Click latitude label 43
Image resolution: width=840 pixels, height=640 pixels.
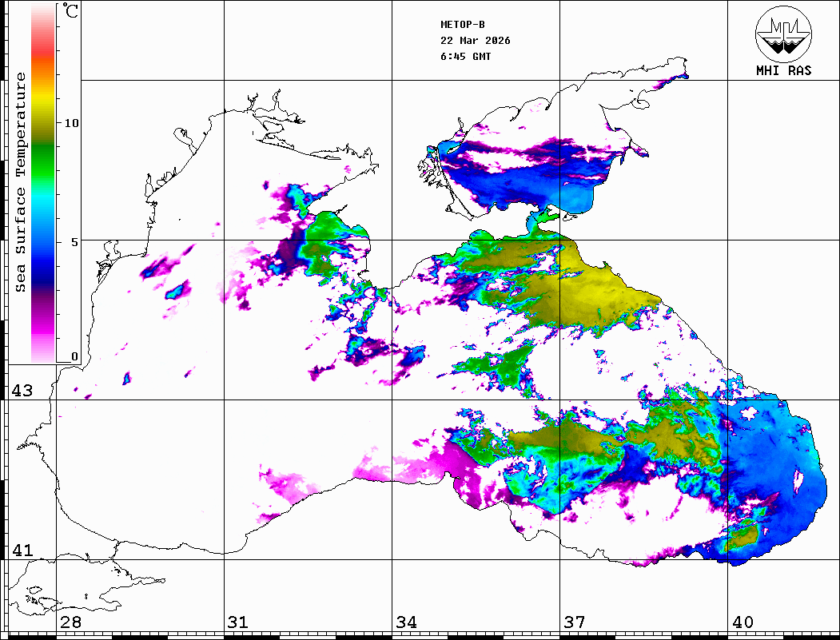(22, 391)
